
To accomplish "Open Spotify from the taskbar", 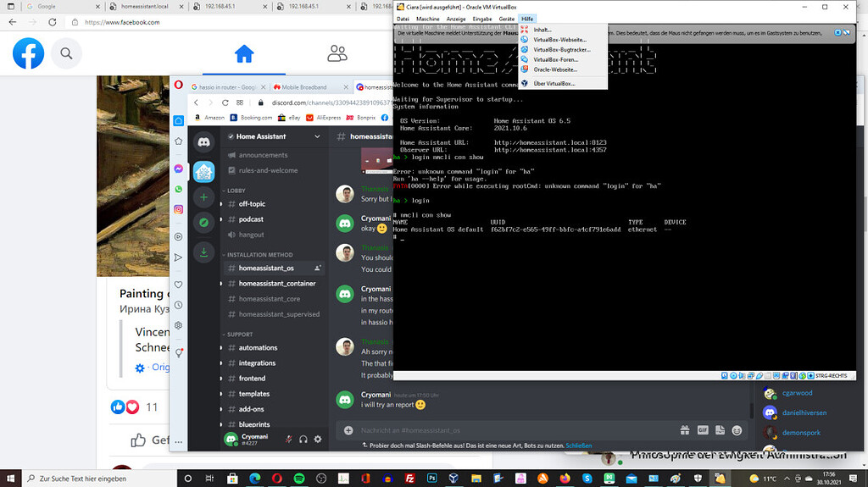I will click(x=299, y=479).
